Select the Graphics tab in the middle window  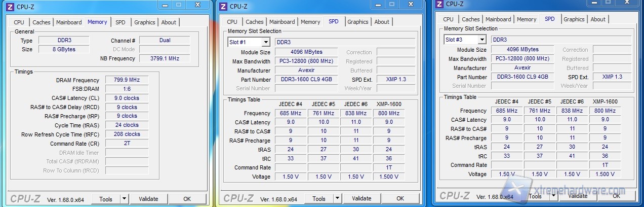(357, 22)
